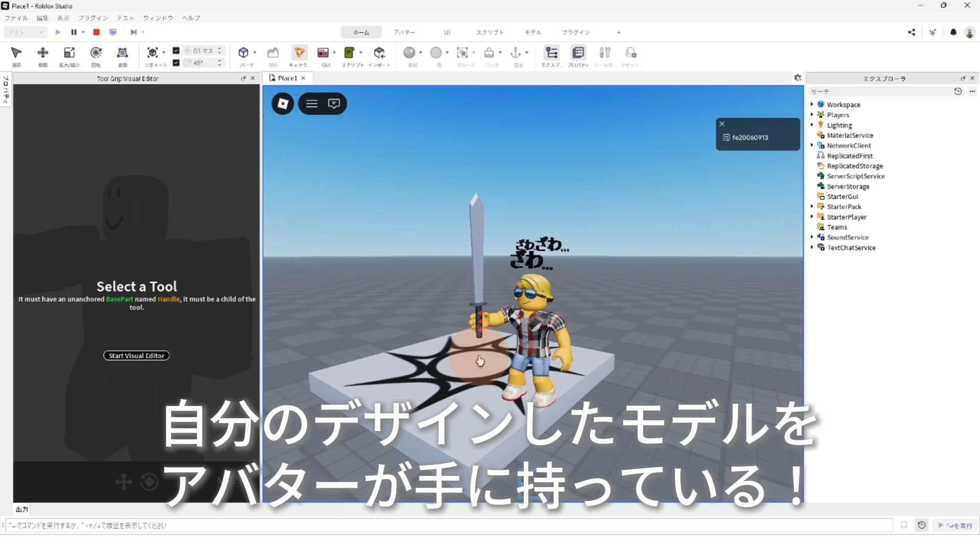Screen dimensions: 980x551
Task: Open the Parts (パーツ) dropdown arrow
Action: pyautogui.click(x=255, y=53)
